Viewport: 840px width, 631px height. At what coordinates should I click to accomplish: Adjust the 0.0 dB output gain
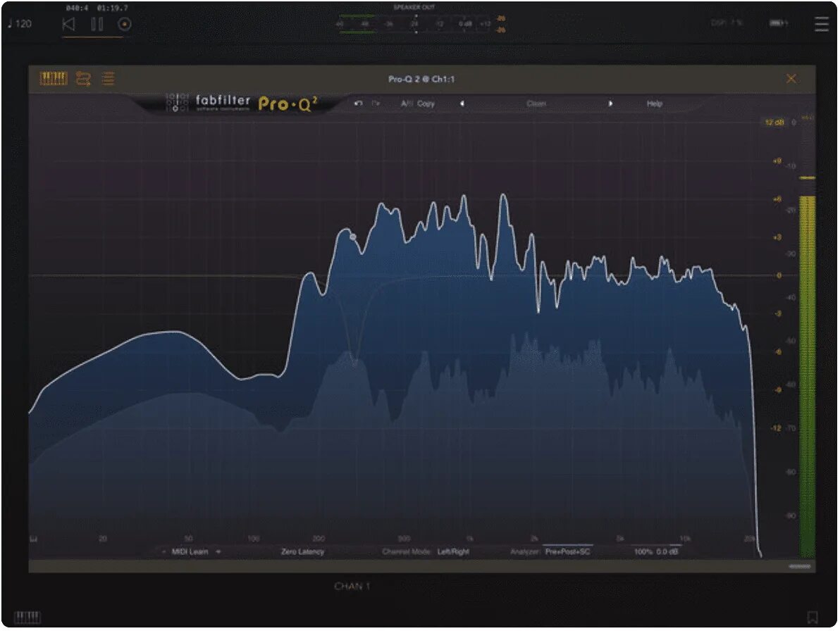click(667, 551)
